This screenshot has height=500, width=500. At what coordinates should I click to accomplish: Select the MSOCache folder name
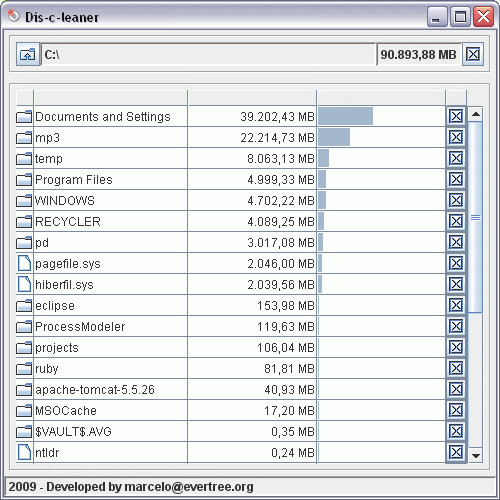pyautogui.click(x=66, y=411)
